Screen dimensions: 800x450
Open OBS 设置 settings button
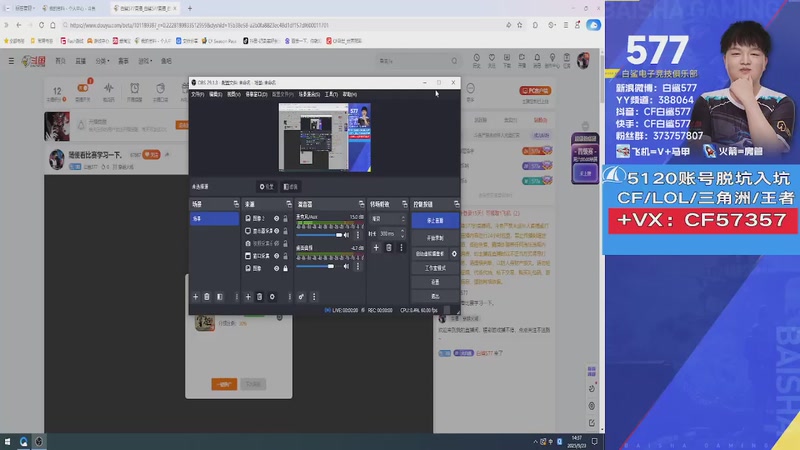[x=435, y=282]
